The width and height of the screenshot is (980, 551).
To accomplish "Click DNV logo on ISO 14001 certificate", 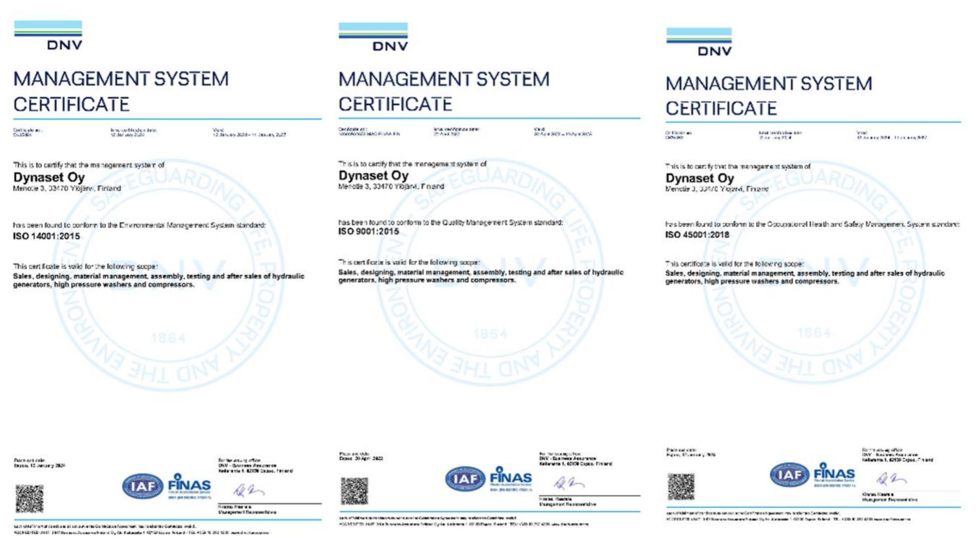I will tap(48, 35).
